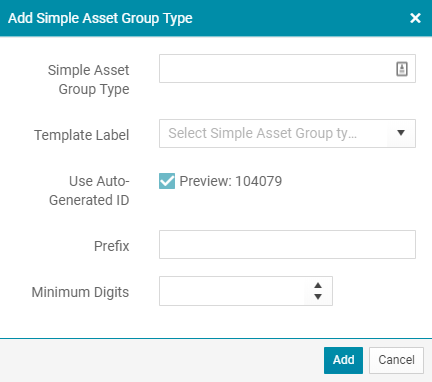The width and height of the screenshot is (432, 382).
Task: Increase Minimum Digits with the up arrow
Action: coord(318,285)
